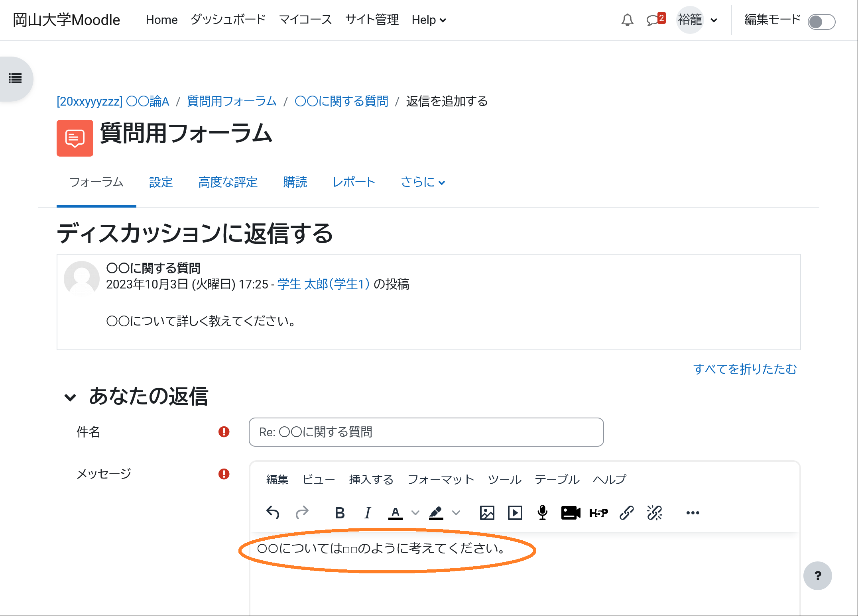Click すべてを折りたたむ
The image size is (858, 616).
point(745,369)
